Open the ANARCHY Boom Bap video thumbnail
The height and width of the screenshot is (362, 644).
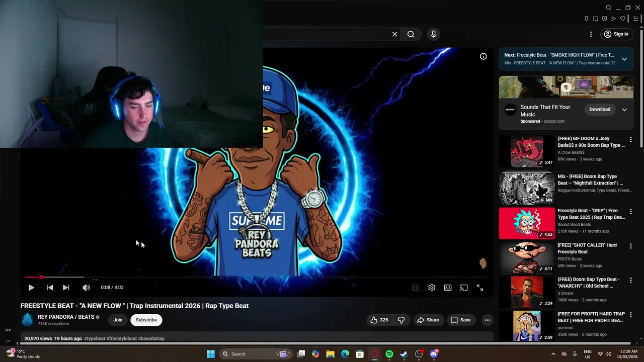[527, 292]
